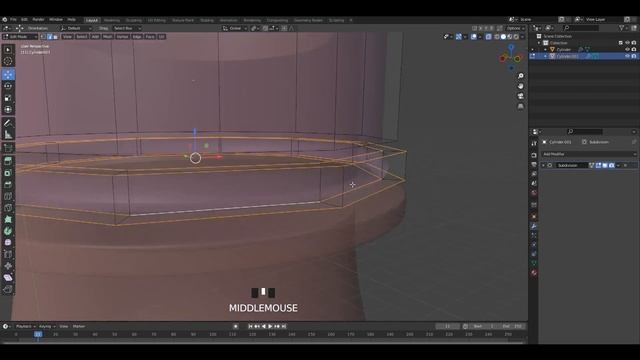The image size is (640, 360).
Task: Open the Modifier properties wrench tab
Action: click(534, 226)
